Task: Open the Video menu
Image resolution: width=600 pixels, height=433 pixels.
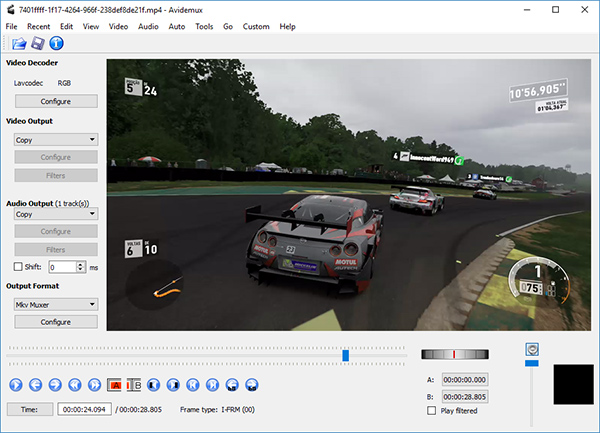Action: pos(118,26)
